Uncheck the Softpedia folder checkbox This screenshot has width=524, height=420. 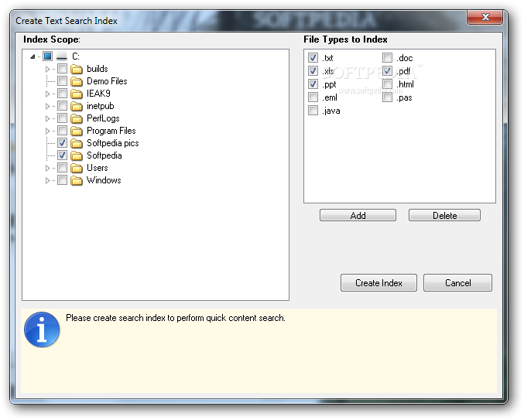pyautogui.click(x=62, y=155)
